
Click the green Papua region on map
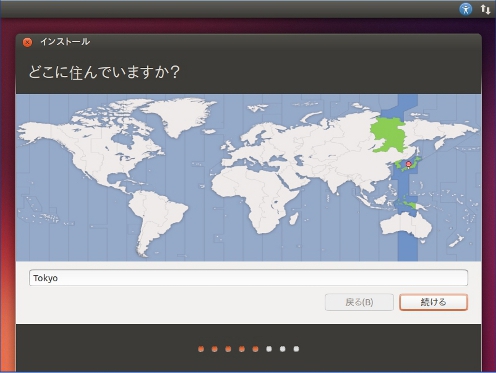[411, 205]
